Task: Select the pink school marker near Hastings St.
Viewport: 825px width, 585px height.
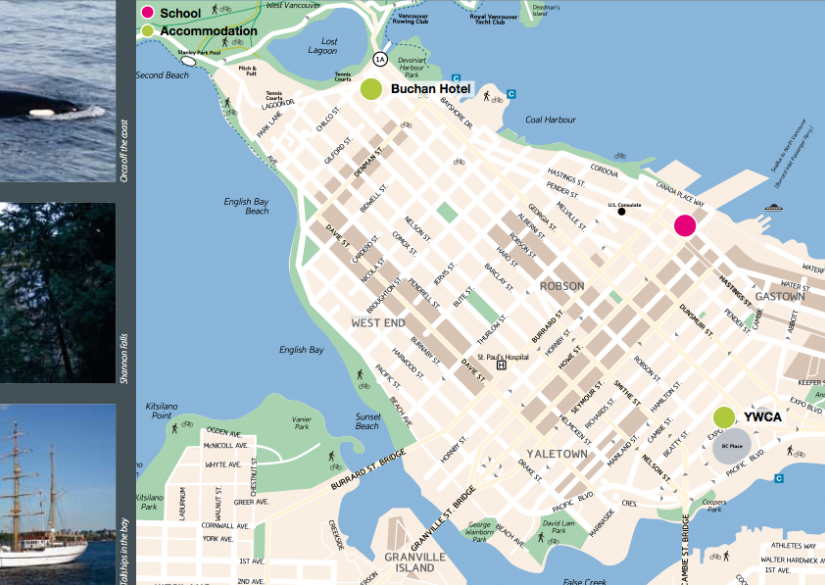Action: pos(684,225)
